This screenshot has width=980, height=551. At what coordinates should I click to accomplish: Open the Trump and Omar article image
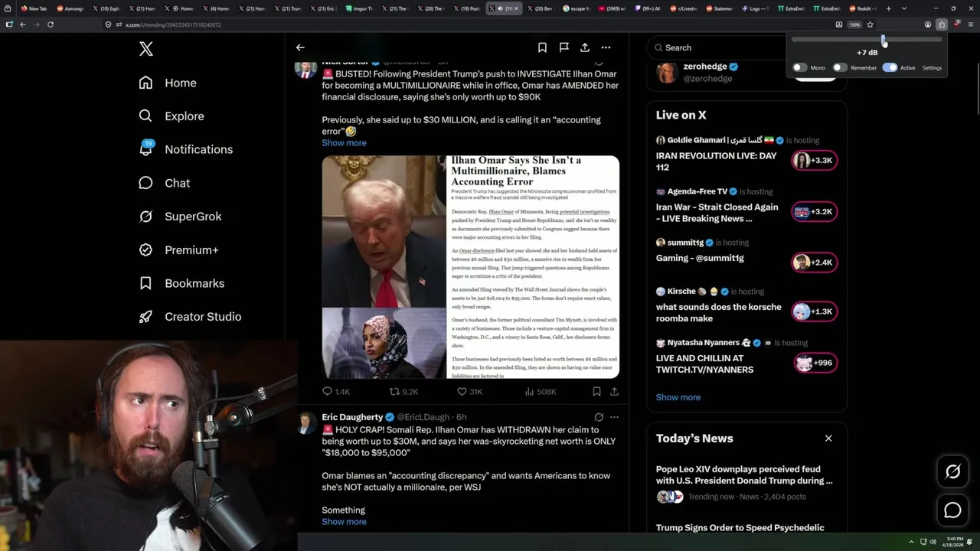tap(470, 267)
